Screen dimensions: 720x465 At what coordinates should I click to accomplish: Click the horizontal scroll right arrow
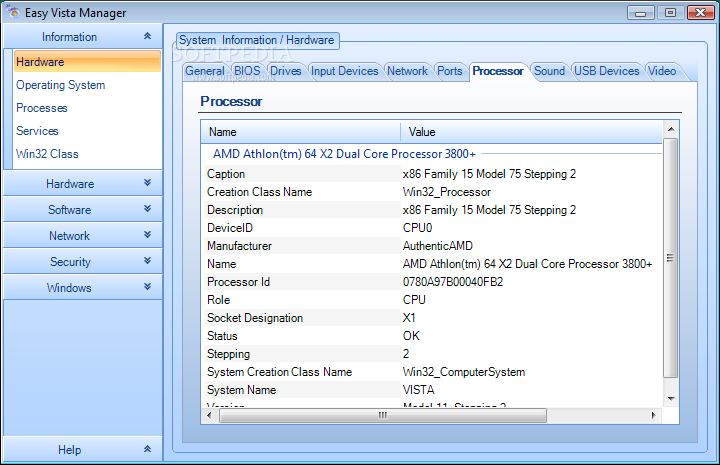click(x=653, y=415)
